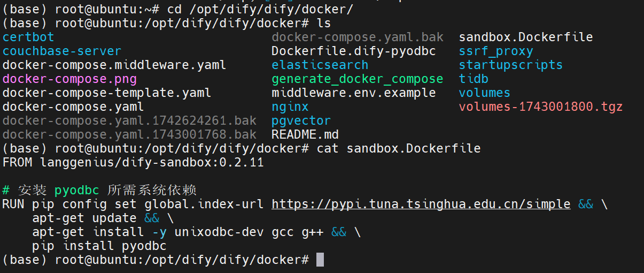This screenshot has height=273, width=644.
Task: Click the docker-compose.png file name
Action: click(x=69, y=79)
